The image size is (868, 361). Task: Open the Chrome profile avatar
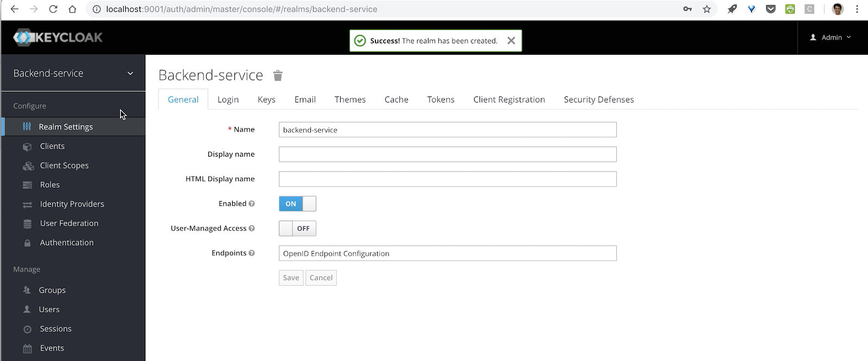[838, 9]
